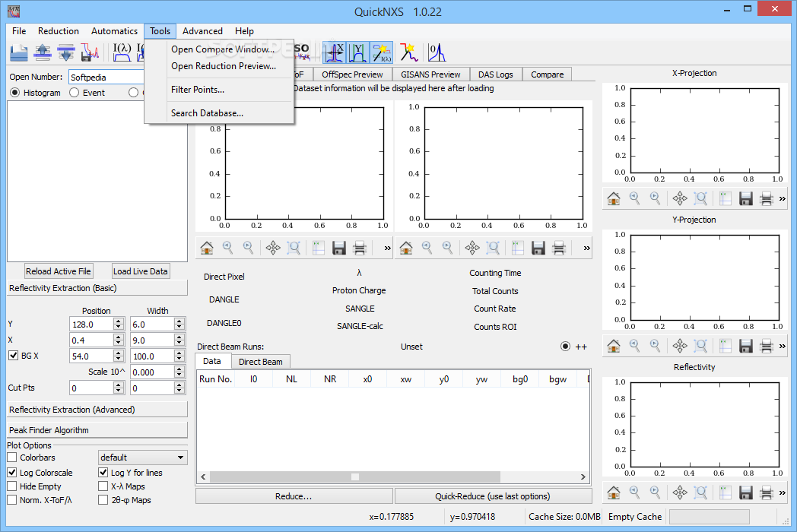This screenshot has width=797, height=532.
Task: Click the Reflectivity plot back-view magnifier icon
Action: [x=634, y=492]
